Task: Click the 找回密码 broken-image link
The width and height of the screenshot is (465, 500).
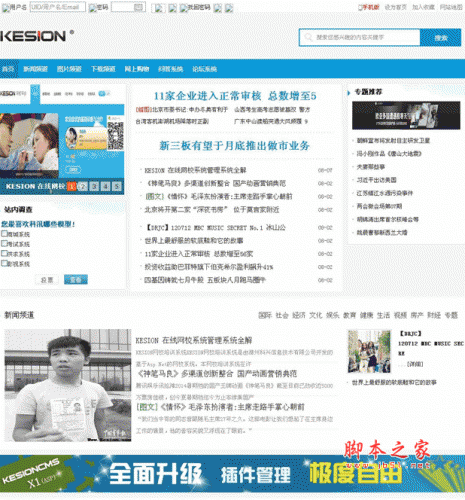Action: 195,7
